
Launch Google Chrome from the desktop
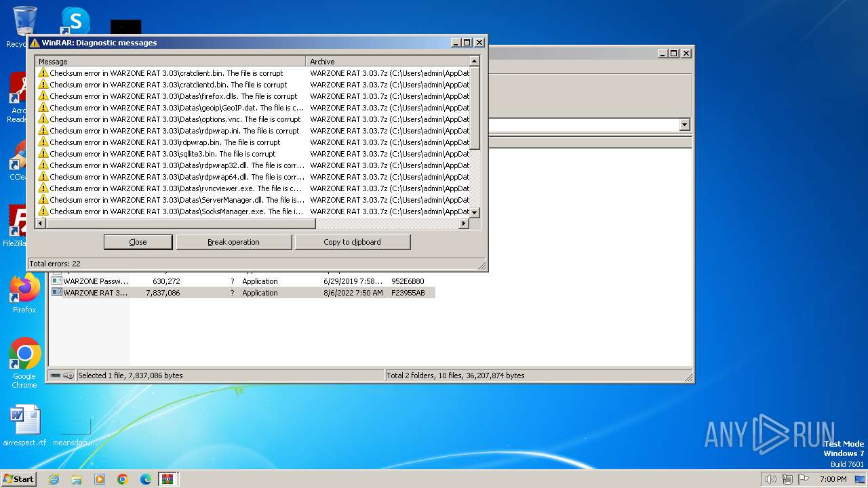coord(24,354)
